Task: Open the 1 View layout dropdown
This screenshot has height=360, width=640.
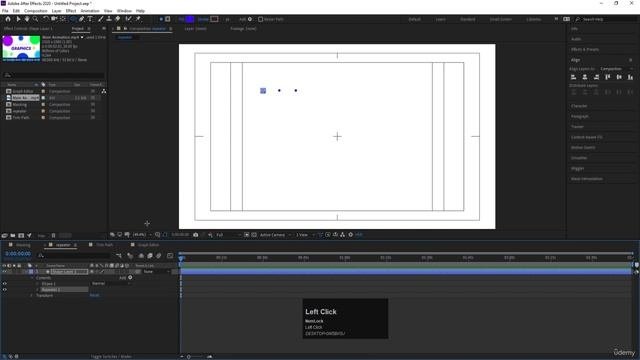Action: click(305, 235)
